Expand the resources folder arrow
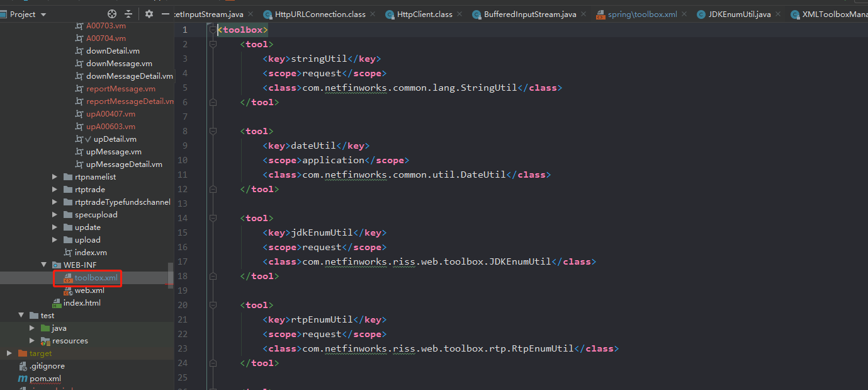Screen dimensions: 868x390 click(33, 341)
